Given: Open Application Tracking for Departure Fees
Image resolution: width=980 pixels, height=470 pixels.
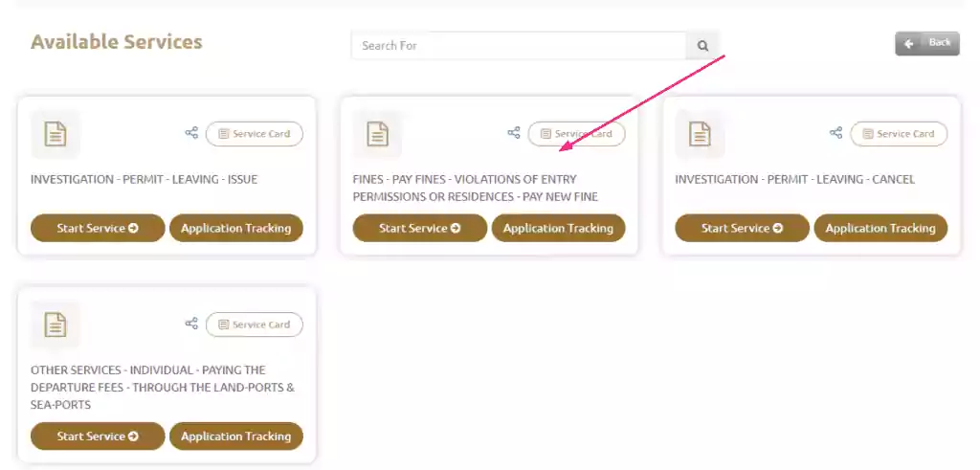Looking at the screenshot, I should click(x=236, y=436).
